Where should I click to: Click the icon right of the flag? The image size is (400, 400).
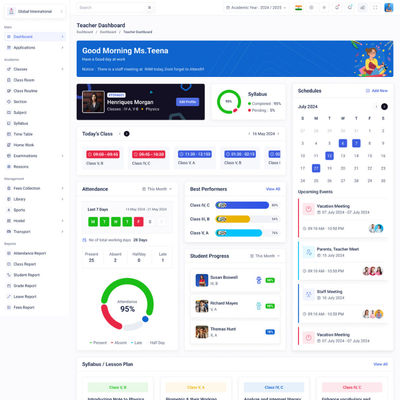click(x=311, y=7)
